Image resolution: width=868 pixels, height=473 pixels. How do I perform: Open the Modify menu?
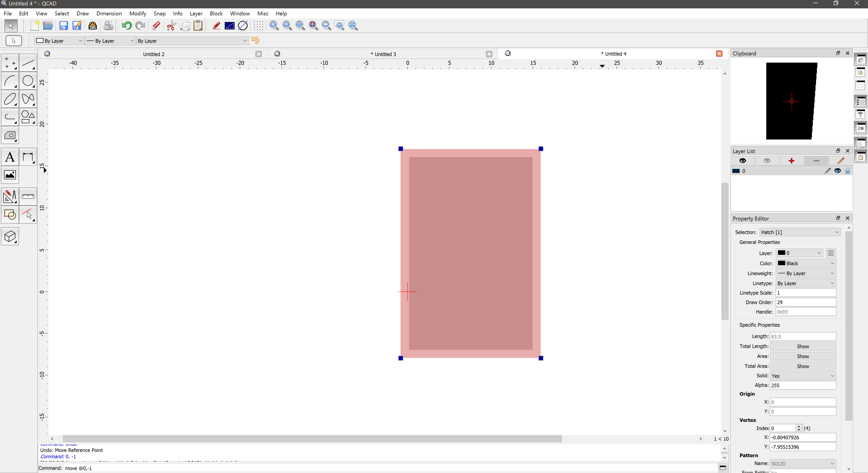[137, 14]
